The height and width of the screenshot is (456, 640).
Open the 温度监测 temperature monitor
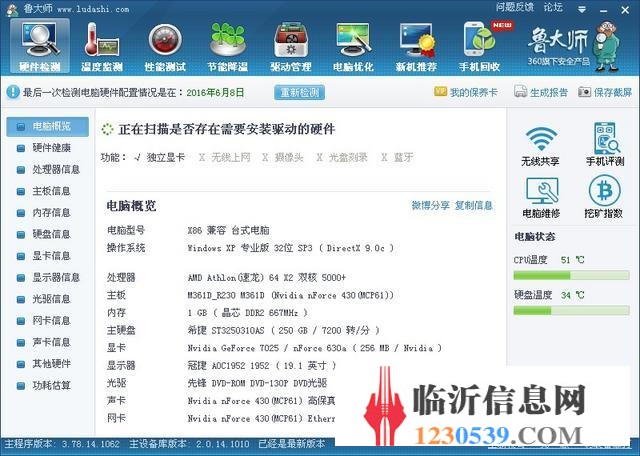[x=102, y=47]
